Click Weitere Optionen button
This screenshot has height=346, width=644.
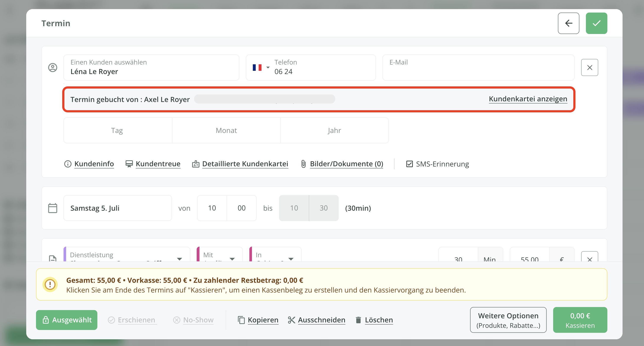point(508,320)
